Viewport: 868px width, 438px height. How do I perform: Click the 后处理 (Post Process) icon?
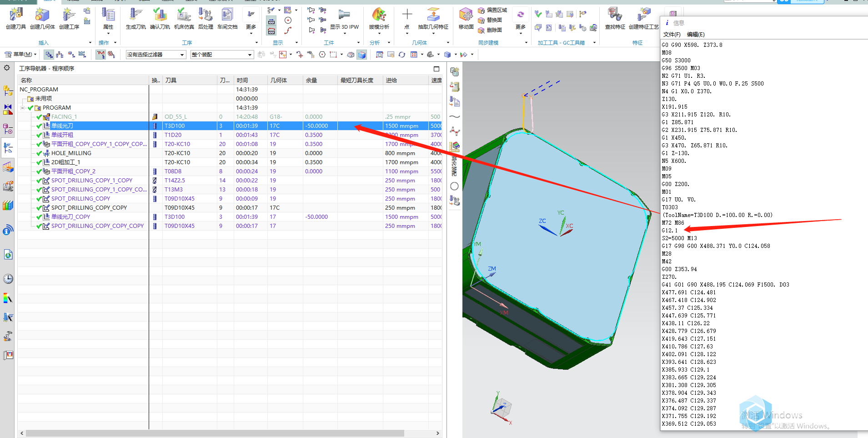pos(206,15)
